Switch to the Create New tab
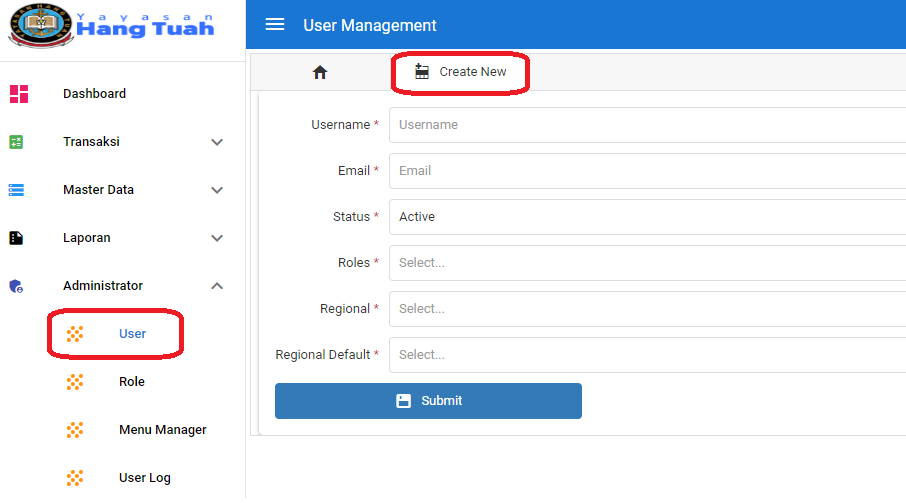 pyautogui.click(x=461, y=72)
